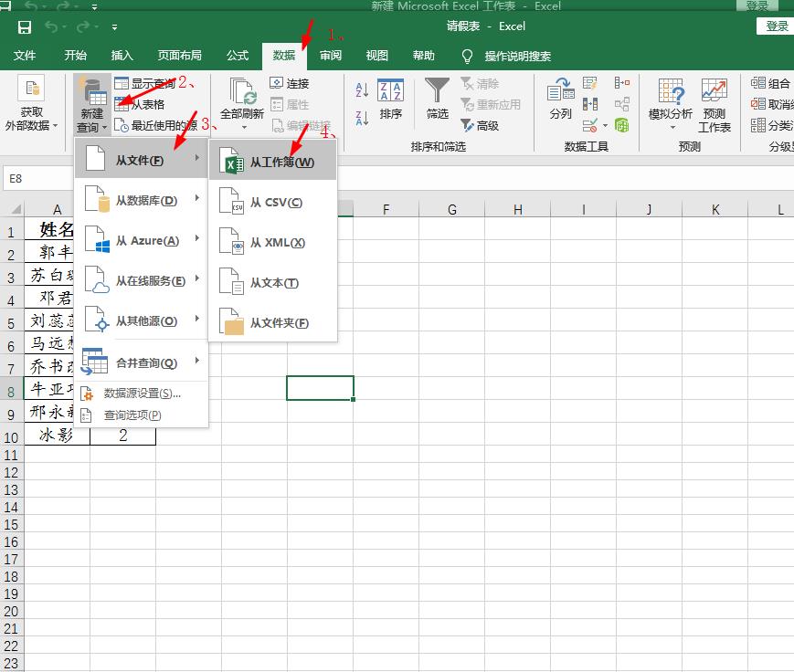Click the 全部刷新 icon
794x672 pixels.
(242, 91)
